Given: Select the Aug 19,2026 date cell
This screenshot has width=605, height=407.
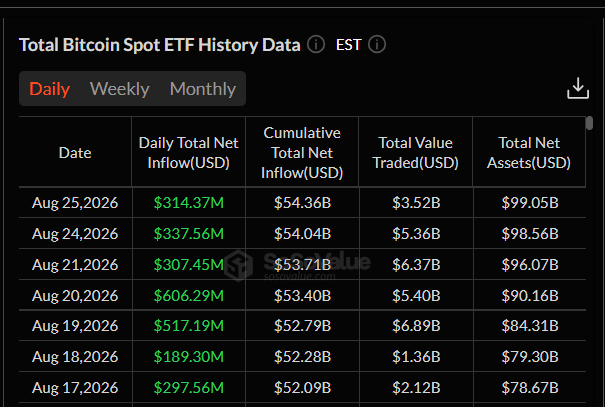Looking at the screenshot, I should 75,326.
